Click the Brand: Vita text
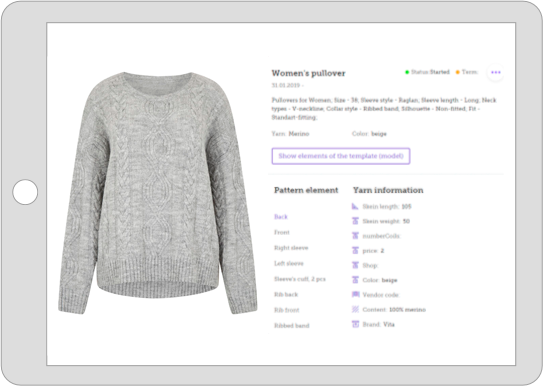 click(378, 324)
